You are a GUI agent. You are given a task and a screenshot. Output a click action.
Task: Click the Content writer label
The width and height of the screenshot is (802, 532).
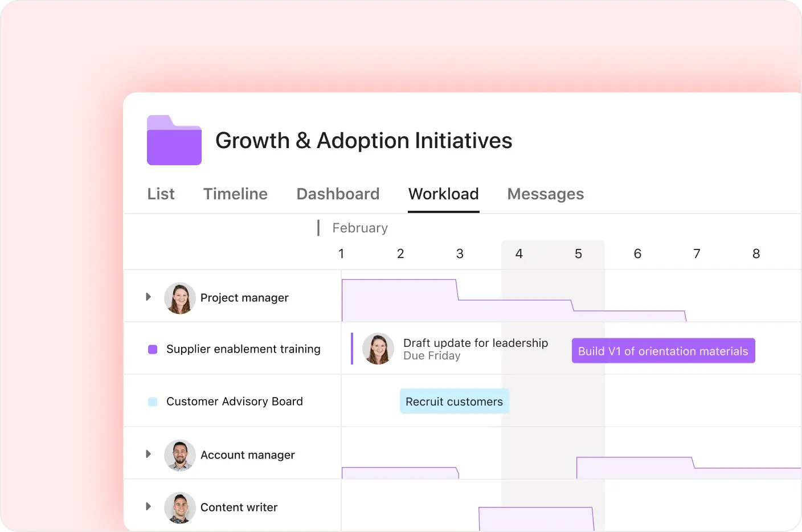(239, 508)
